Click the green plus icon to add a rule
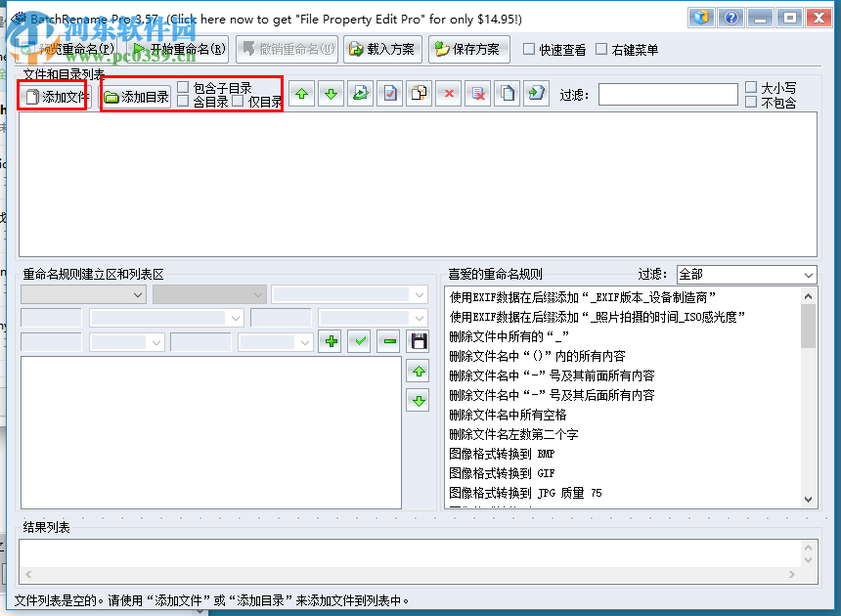The height and width of the screenshot is (616, 841). point(331,341)
